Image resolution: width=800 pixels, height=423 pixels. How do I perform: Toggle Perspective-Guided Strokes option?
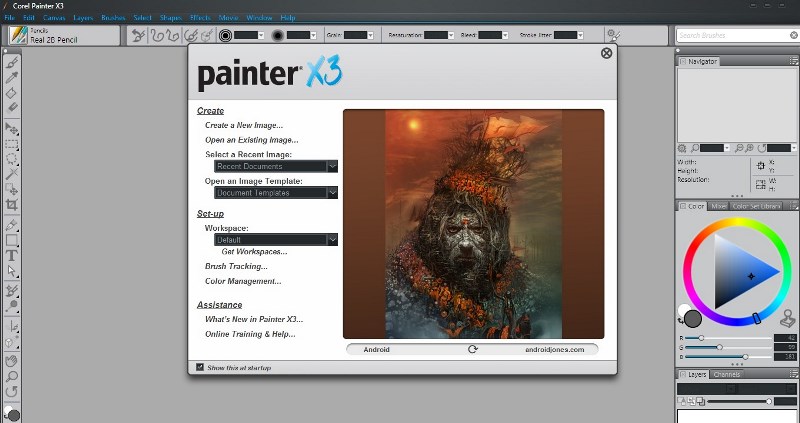point(207,35)
